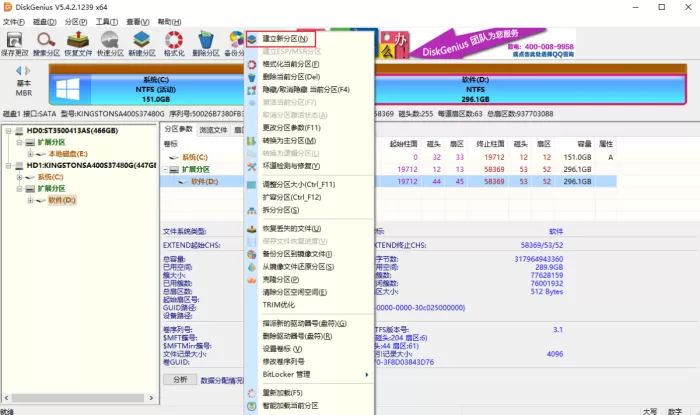The width and height of the screenshot is (700, 415).
Task: Select 系统(C:) under HD1 in the tree
Action: tap(50, 177)
